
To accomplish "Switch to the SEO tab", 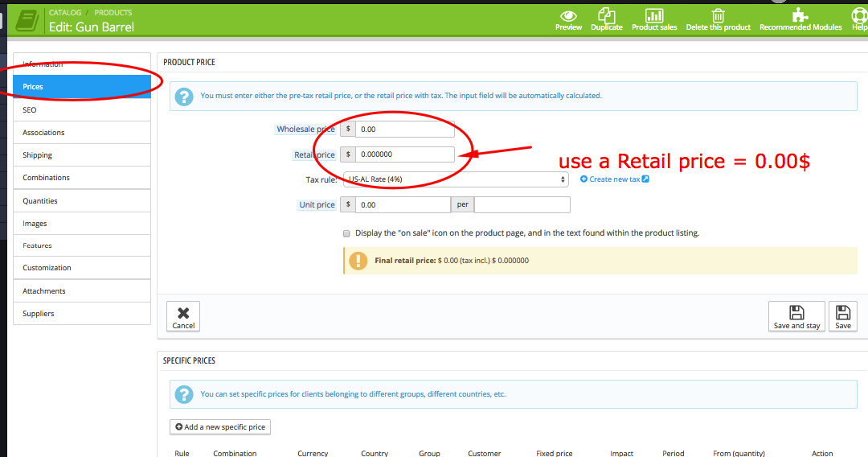I will click(82, 109).
